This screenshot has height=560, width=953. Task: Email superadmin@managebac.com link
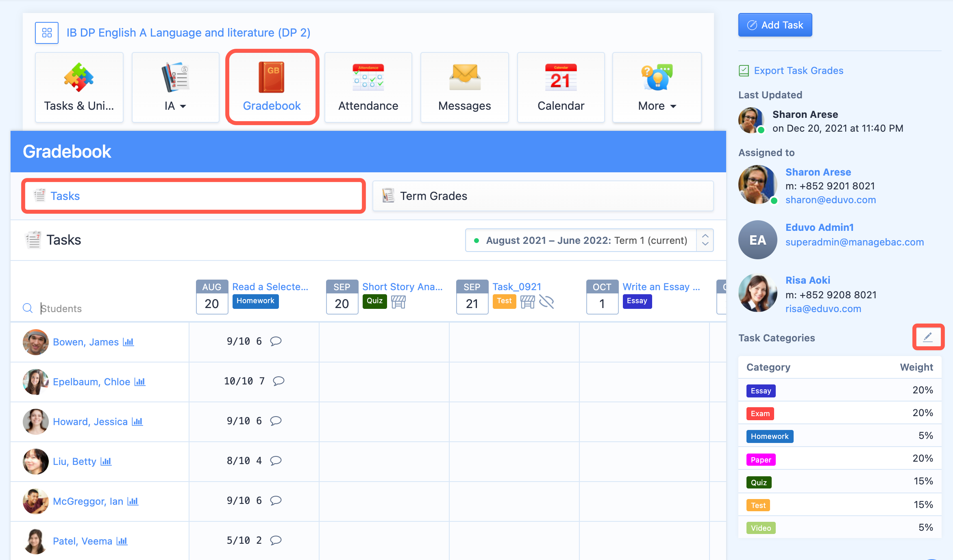pos(855,242)
